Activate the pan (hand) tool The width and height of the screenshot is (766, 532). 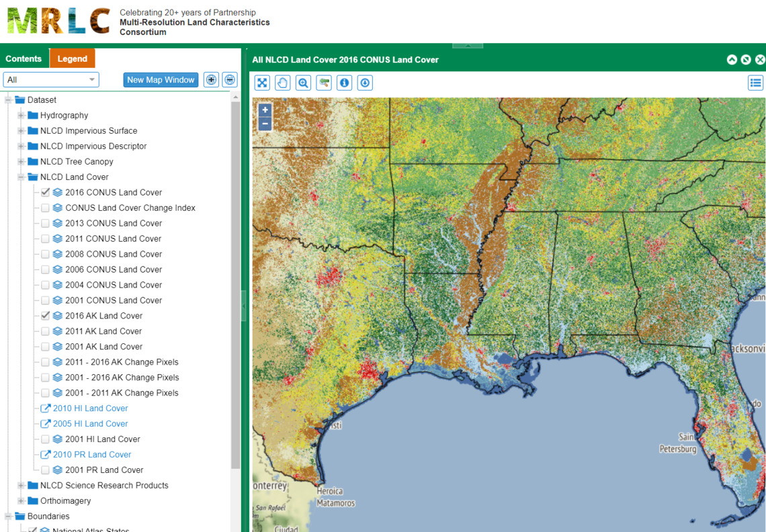click(x=282, y=83)
